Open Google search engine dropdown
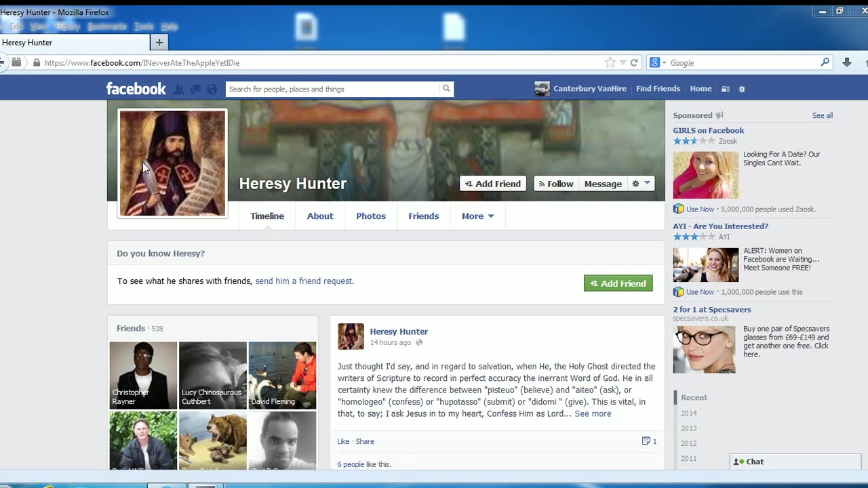 click(x=657, y=62)
